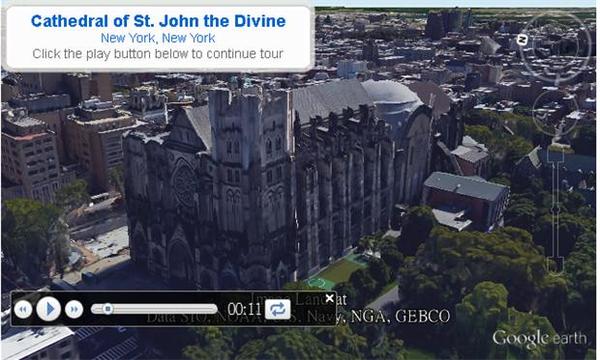Click the look-around compass ring
The height and width of the screenshot is (360, 600).
[555, 46]
